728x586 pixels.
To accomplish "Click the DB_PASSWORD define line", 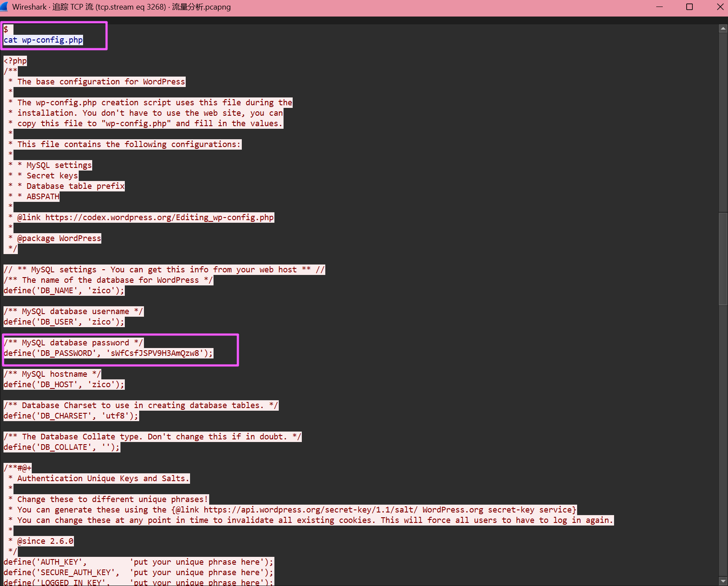I will point(108,353).
